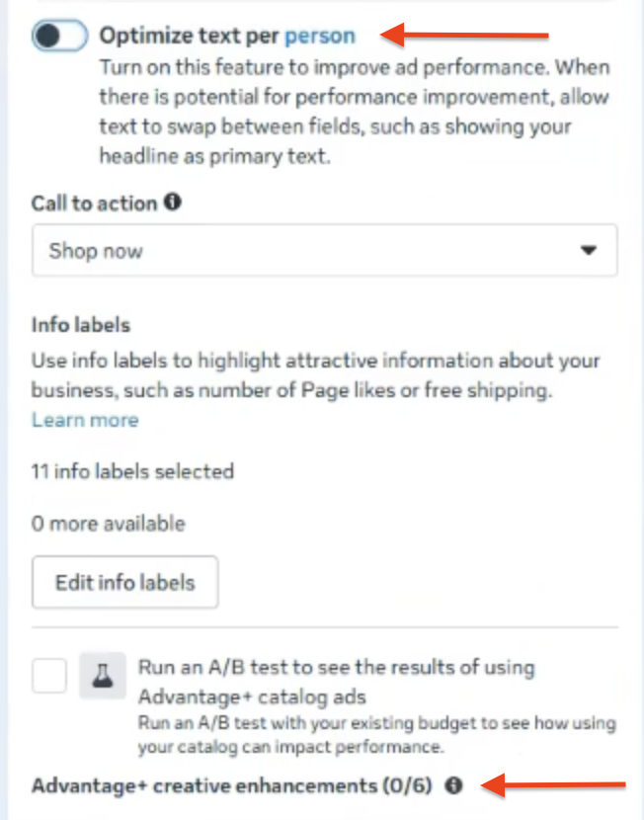Click the blue "person" link
The image size is (644, 820).
(x=319, y=37)
